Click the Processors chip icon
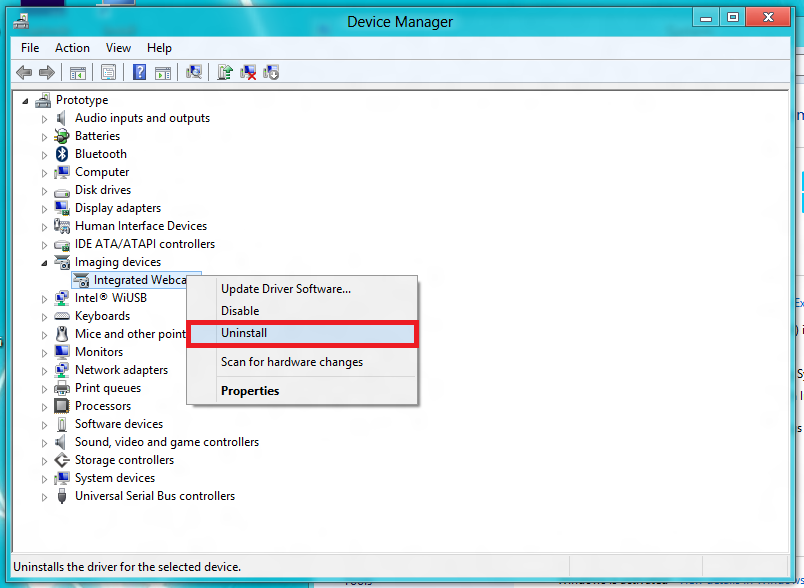This screenshot has height=588, width=804. [x=62, y=406]
